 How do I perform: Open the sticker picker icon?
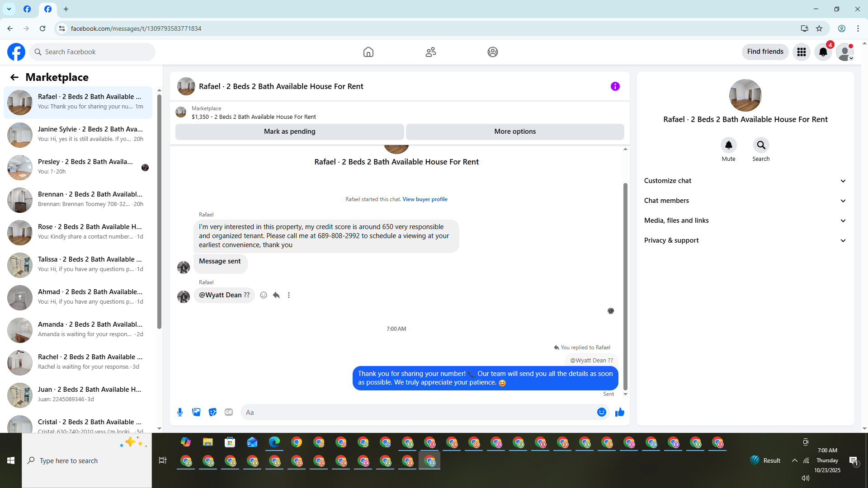click(x=212, y=412)
